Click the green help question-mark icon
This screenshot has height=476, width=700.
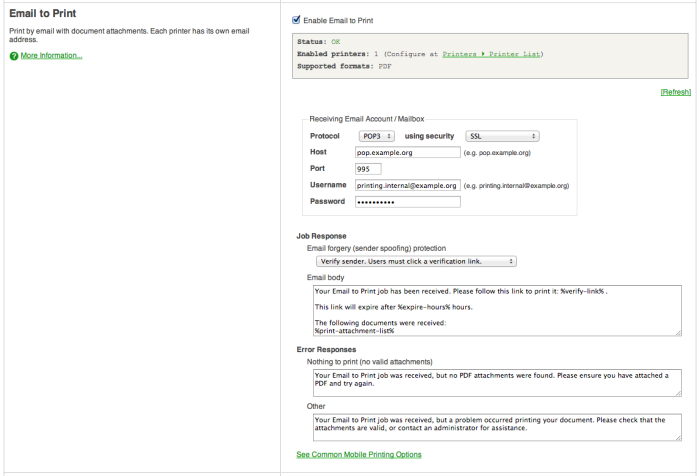[14, 56]
